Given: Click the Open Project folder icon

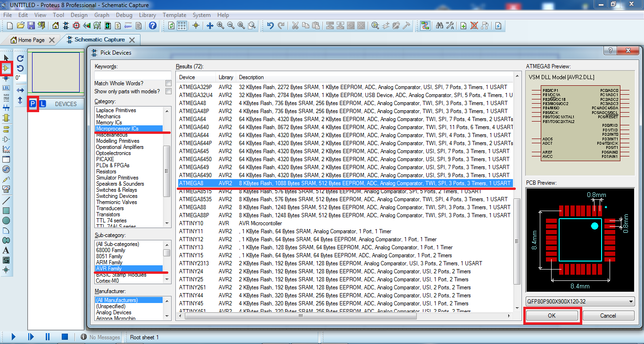Looking at the screenshot, I should (20, 25).
